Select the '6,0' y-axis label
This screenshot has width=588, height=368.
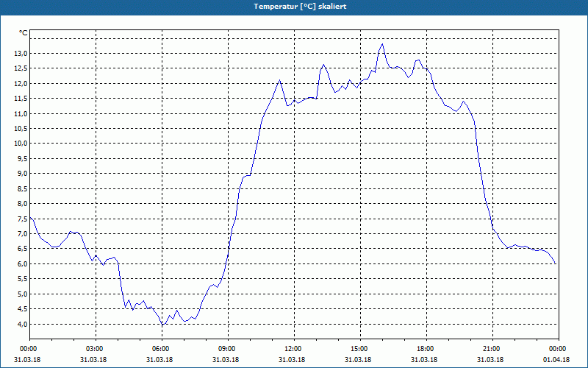pos(22,263)
